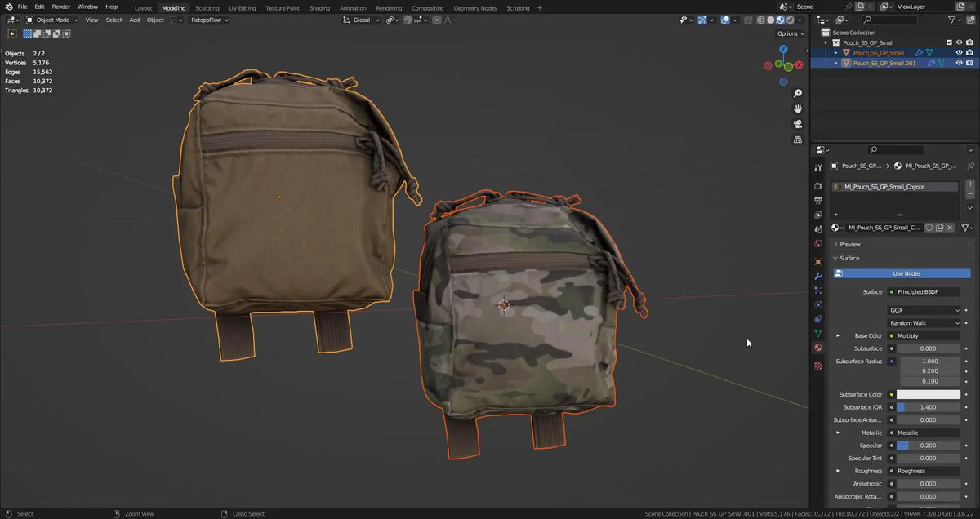Open the World properties tab

point(817,243)
